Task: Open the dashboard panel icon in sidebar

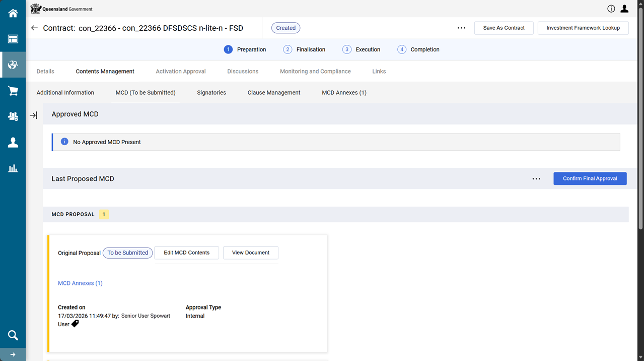Action: (13, 39)
